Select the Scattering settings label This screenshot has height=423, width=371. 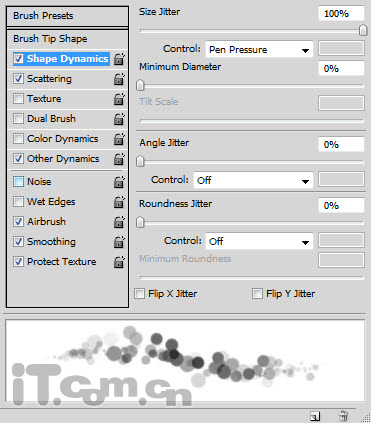click(x=49, y=79)
